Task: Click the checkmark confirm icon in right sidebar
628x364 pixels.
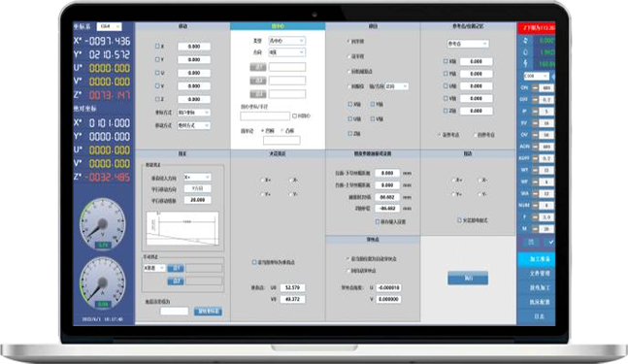Action: (551, 243)
